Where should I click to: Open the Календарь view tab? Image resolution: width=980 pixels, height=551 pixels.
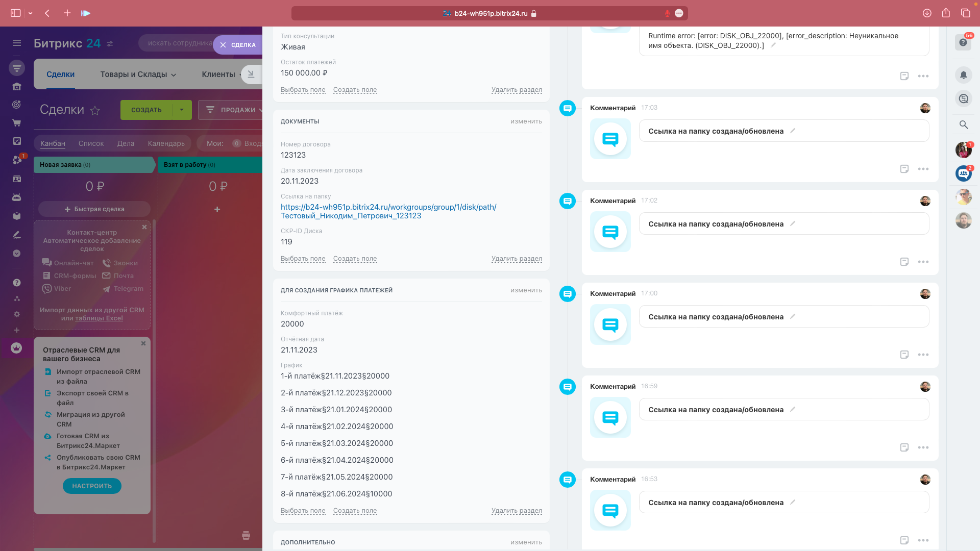pyautogui.click(x=166, y=143)
